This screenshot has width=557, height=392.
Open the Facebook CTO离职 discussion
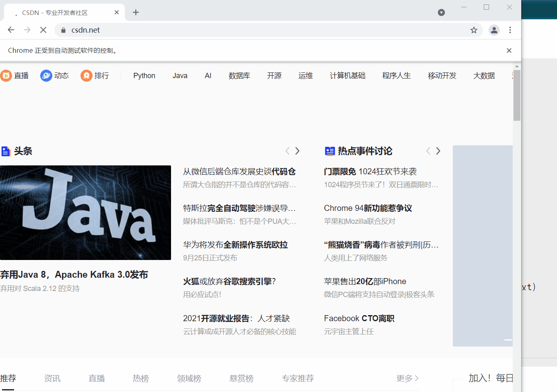pyautogui.click(x=359, y=318)
